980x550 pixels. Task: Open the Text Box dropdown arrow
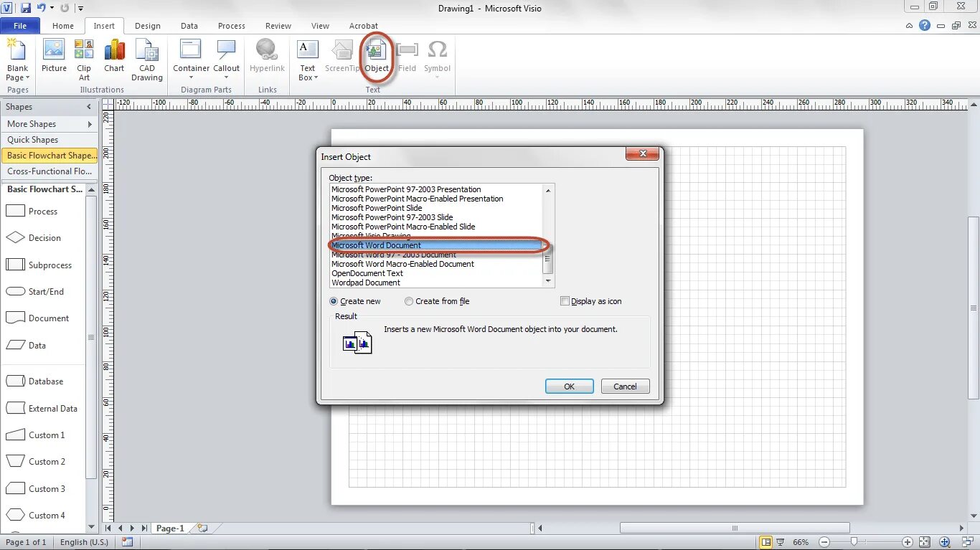pyautogui.click(x=316, y=77)
